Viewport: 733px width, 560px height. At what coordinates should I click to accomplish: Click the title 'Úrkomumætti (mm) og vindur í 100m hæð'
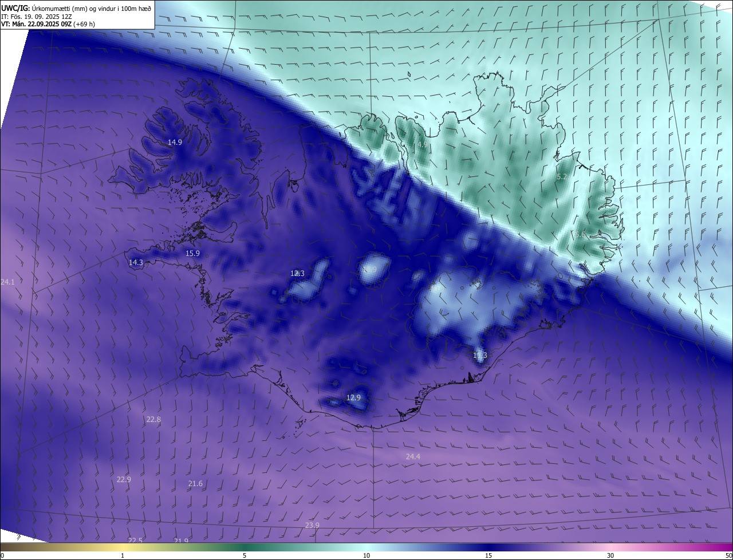[91, 7]
